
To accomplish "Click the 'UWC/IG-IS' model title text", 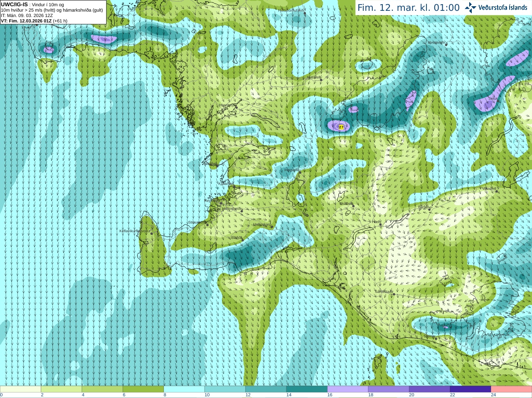I will coord(14,4).
